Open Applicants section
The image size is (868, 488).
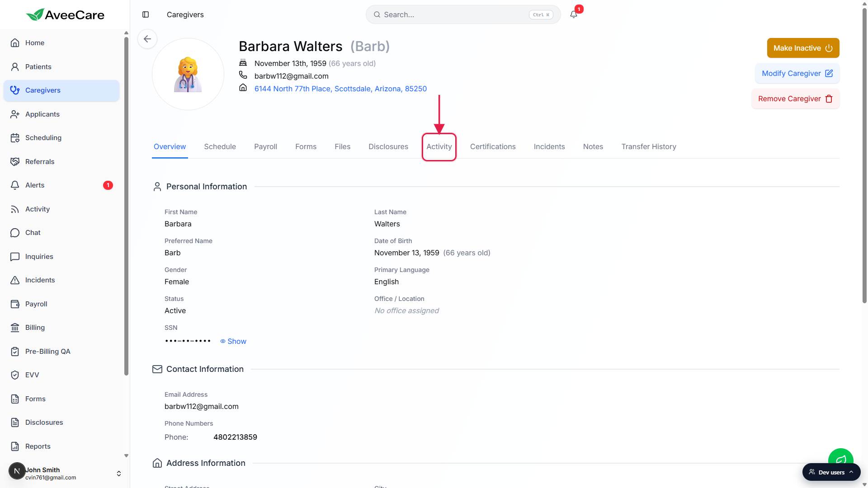pos(61,114)
